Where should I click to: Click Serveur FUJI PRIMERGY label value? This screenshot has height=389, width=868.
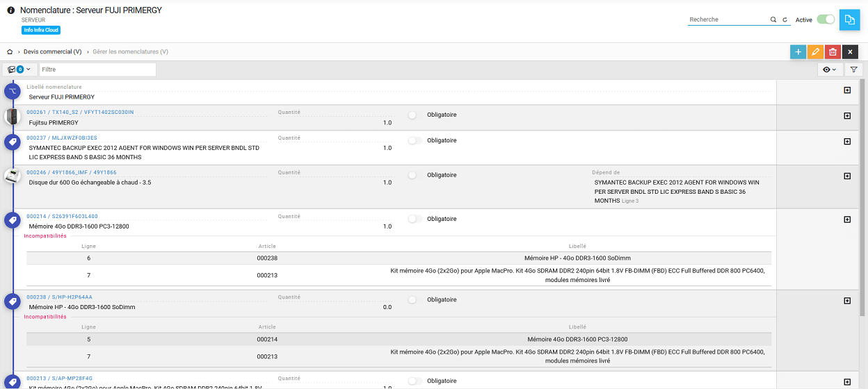tap(62, 97)
